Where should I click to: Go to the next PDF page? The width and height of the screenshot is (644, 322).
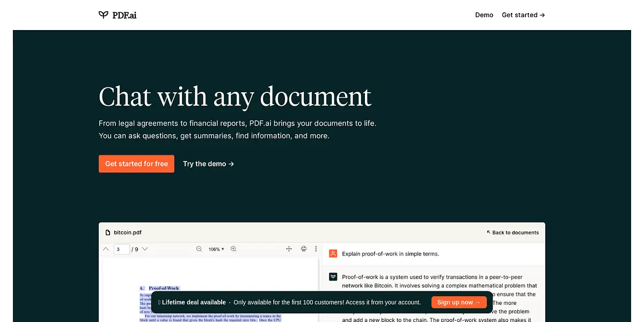[x=145, y=249]
